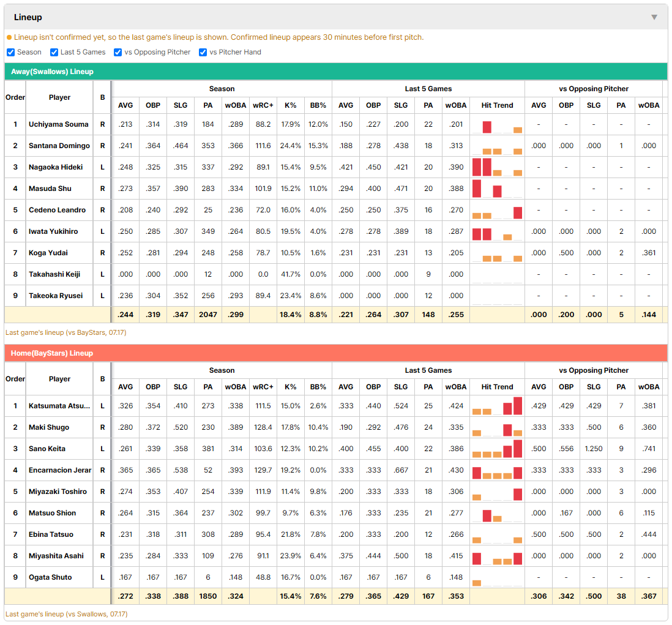
Task: View Miyashita Asahi hit trend bars
Action: (x=497, y=556)
